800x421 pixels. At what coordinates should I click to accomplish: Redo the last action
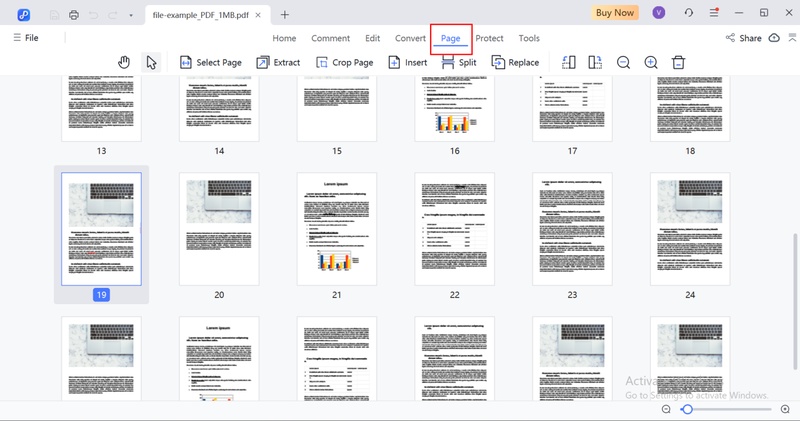pyautogui.click(x=113, y=15)
